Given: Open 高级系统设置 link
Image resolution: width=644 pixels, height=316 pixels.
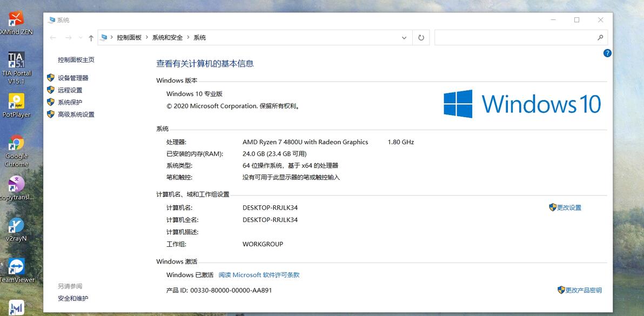Looking at the screenshot, I should coord(76,115).
